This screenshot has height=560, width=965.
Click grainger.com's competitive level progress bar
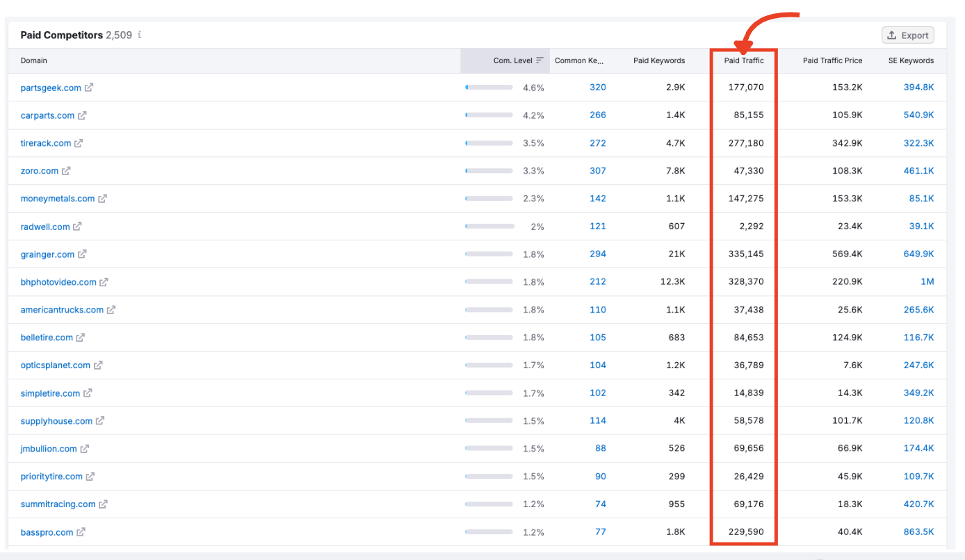click(x=489, y=254)
